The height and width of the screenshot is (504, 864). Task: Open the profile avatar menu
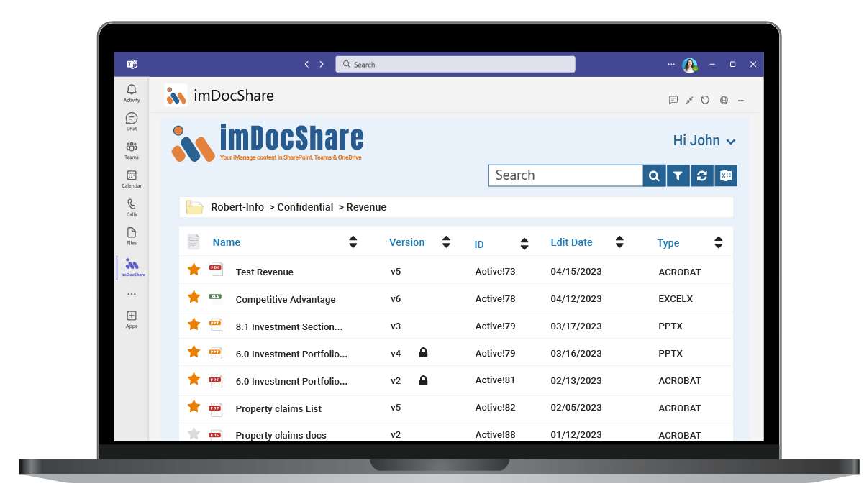[x=690, y=65]
